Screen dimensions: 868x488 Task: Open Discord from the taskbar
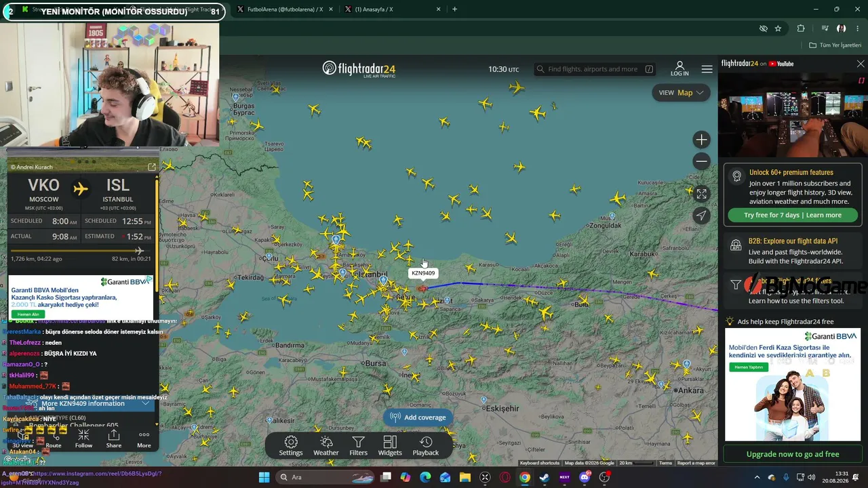[585, 477]
